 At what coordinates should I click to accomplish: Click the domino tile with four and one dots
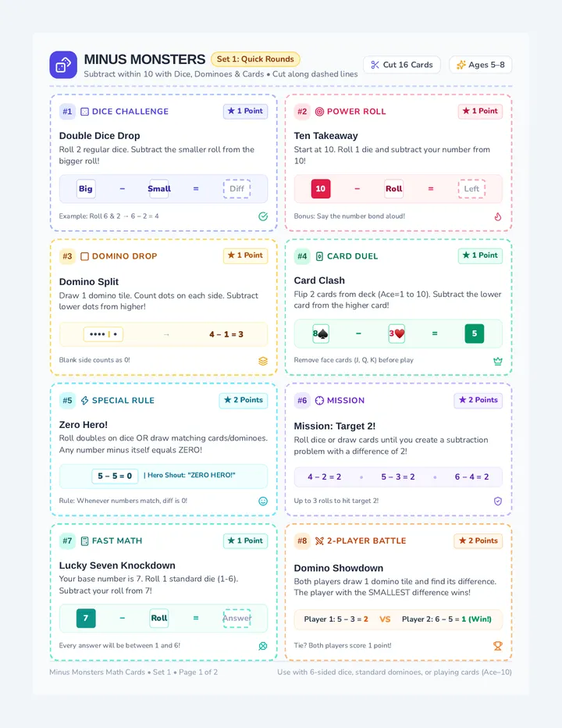tap(103, 334)
